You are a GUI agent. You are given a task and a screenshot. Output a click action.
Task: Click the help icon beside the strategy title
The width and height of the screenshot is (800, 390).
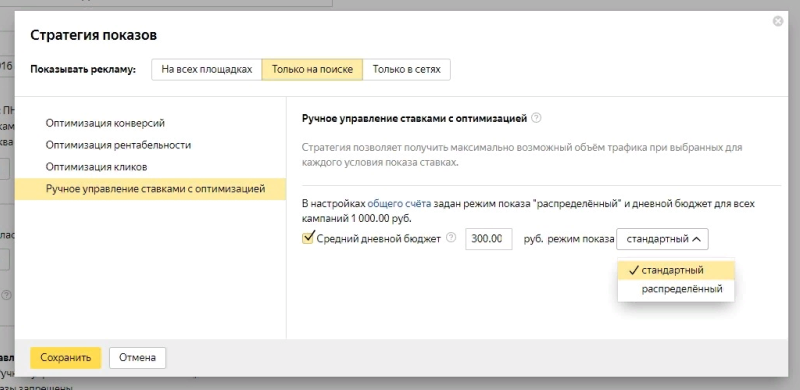click(536, 118)
